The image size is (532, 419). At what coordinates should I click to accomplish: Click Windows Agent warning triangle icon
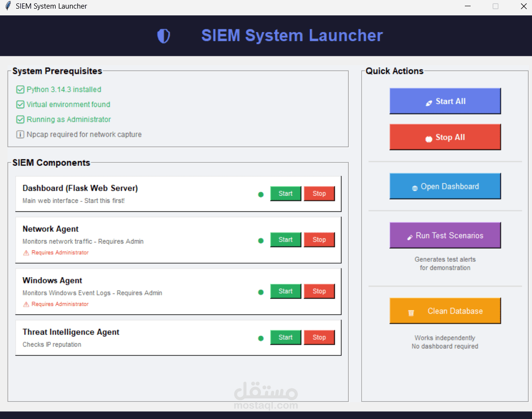pos(26,304)
